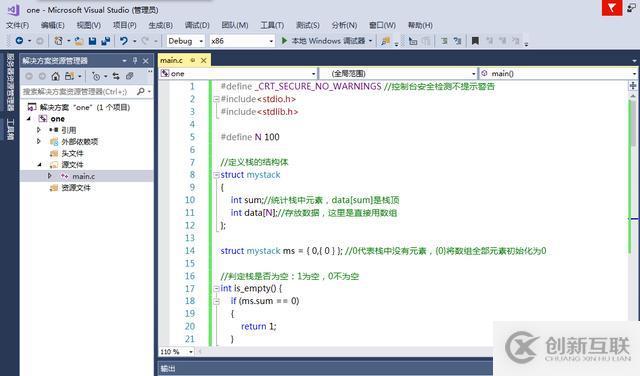Viewport: 640px width, 376px height.
Task: Close the main.c tab
Action: [203, 60]
